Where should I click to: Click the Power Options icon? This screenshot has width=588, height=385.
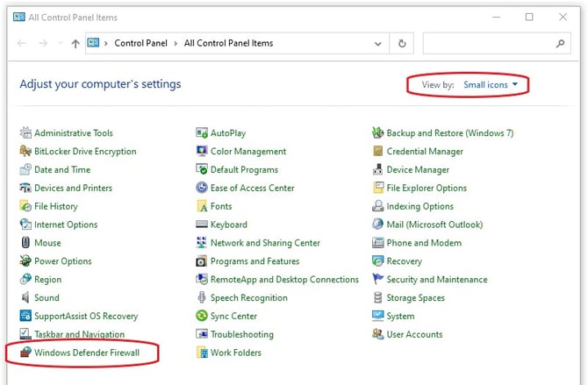coord(26,261)
